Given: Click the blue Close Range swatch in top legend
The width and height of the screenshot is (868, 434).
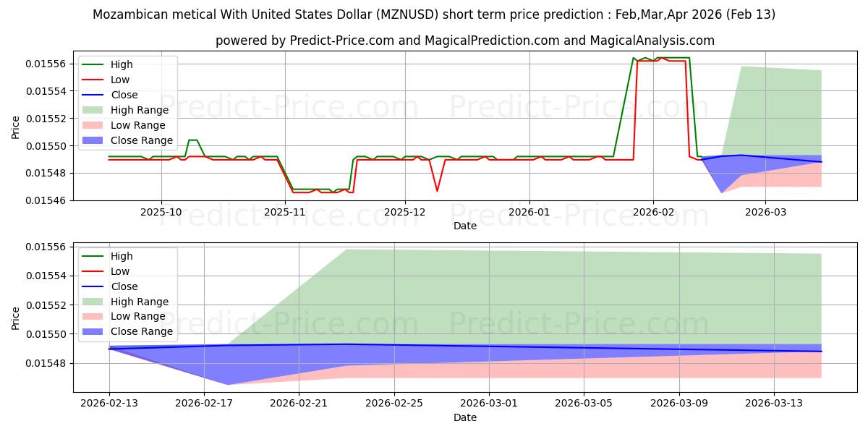Looking at the screenshot, I should (94, 141).
